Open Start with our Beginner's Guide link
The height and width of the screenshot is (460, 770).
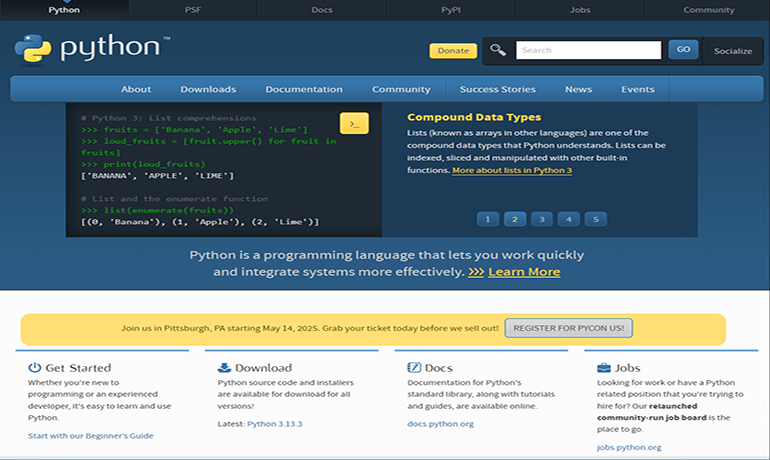(x=91, y=435)
